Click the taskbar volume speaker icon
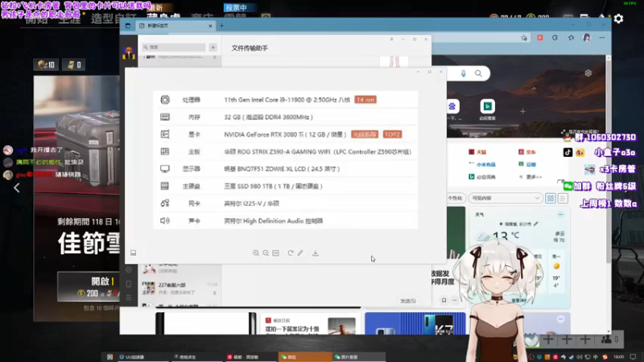Viewport: 644px width, 362px height. pyautogui.click(x=580, y=357)
